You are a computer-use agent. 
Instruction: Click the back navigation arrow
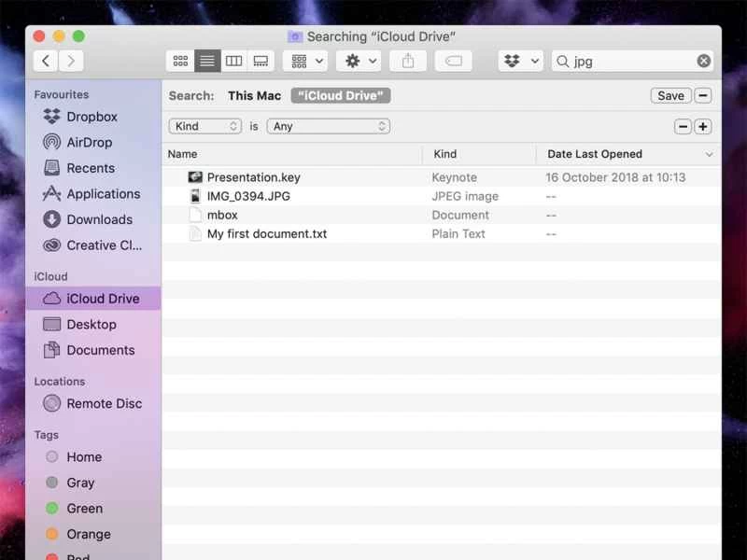tap(45, 61)
